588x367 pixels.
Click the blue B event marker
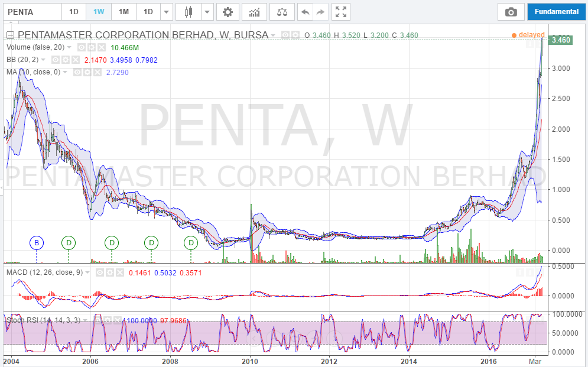tap(37, 243)
